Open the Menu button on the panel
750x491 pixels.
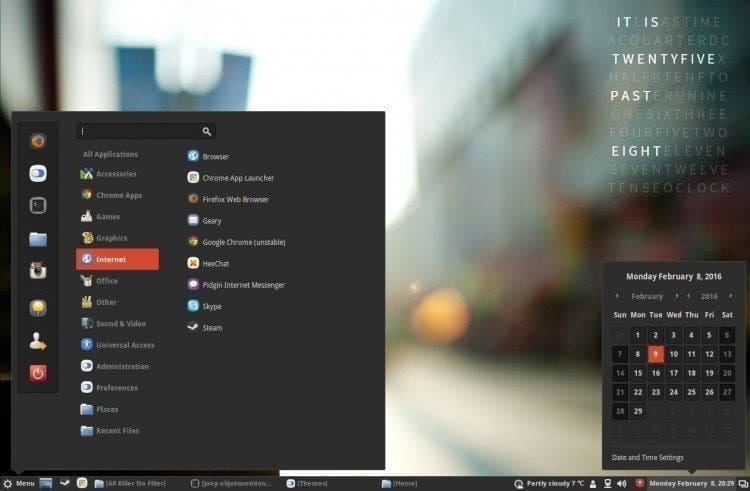pyautogui.click(x=19, y=484)
